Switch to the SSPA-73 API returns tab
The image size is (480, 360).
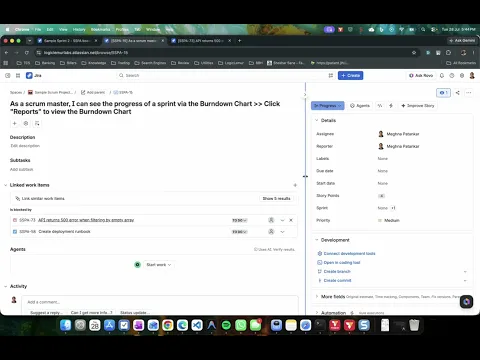[200, 41]
